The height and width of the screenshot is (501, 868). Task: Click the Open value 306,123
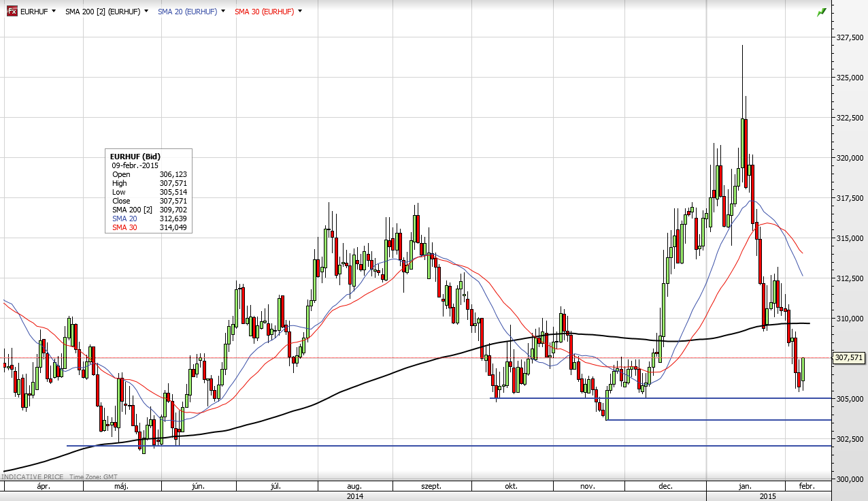(x=173, y=174)
